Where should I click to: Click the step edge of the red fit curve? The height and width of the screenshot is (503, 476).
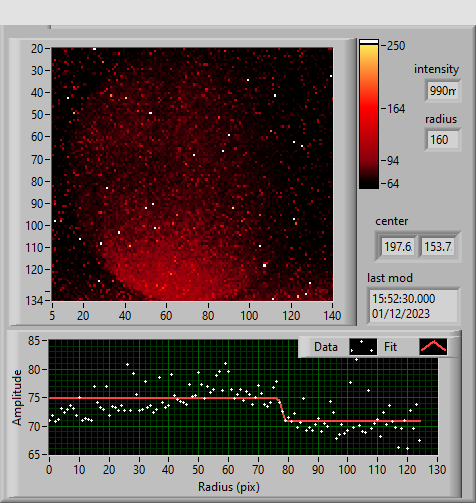click(x=282, y=409)
